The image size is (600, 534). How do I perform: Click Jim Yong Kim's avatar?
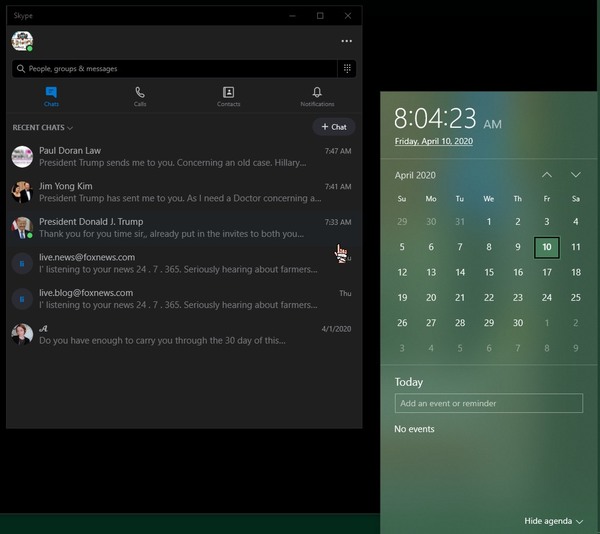(22, 192)
